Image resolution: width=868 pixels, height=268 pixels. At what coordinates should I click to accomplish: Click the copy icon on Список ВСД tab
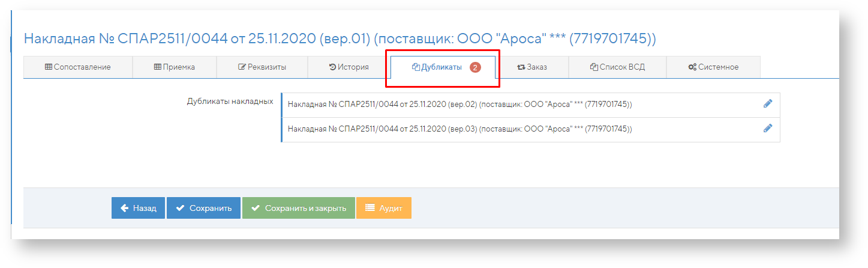click(594, 67)
